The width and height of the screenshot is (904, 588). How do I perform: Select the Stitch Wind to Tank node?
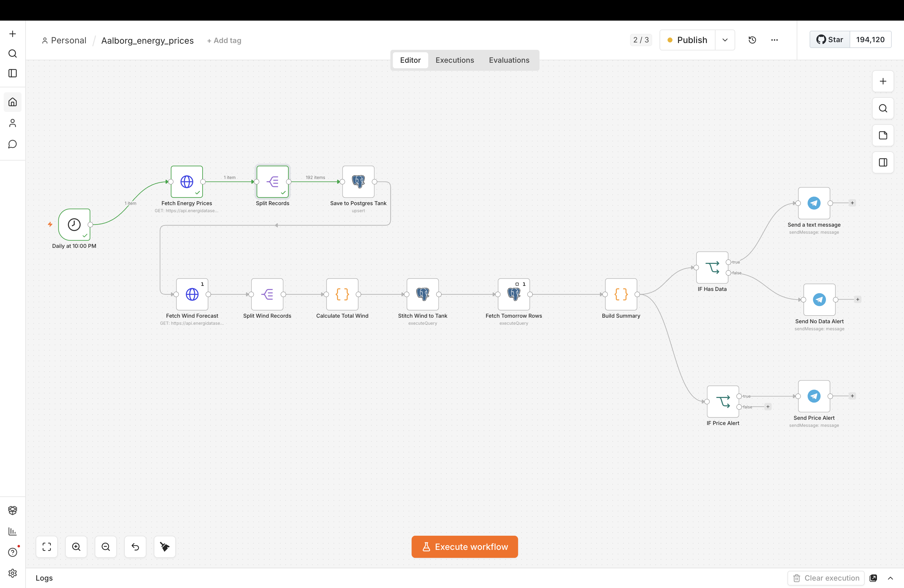pos(423,294)
